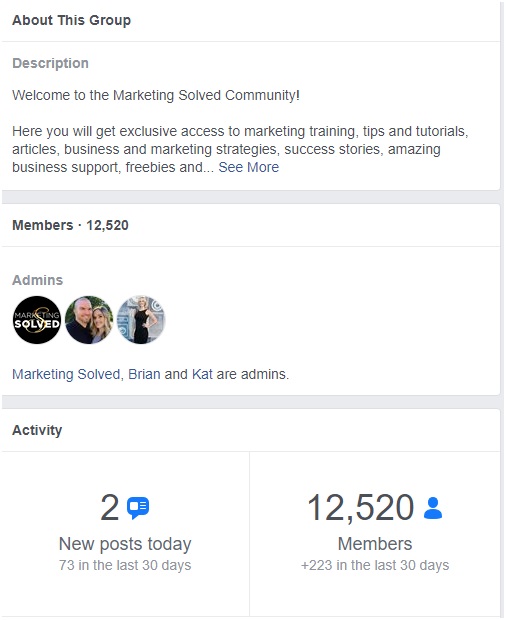
Task: Click +223 in the last 30 days text
Action: (375, 565)
